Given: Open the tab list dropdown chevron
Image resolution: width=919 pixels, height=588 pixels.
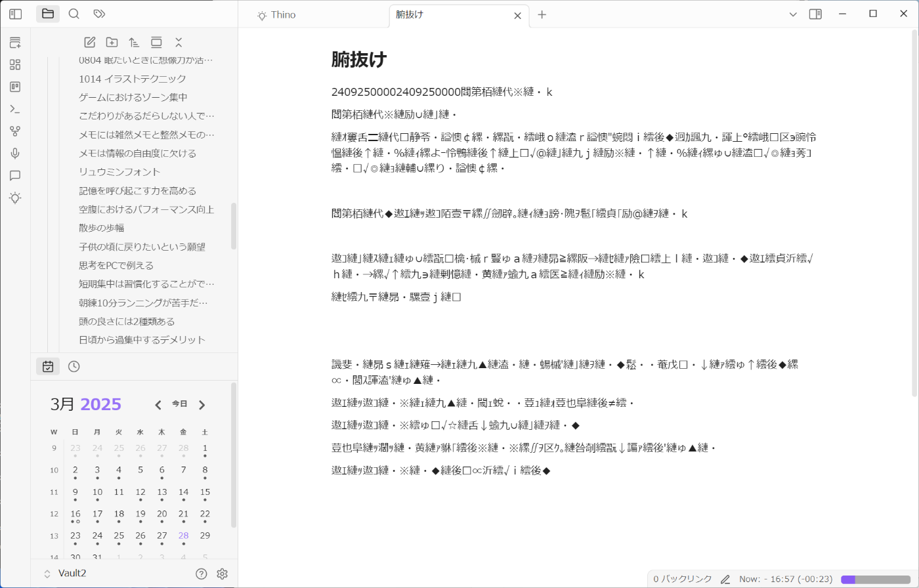Looking at the screenshot, I should click(793, 14).
